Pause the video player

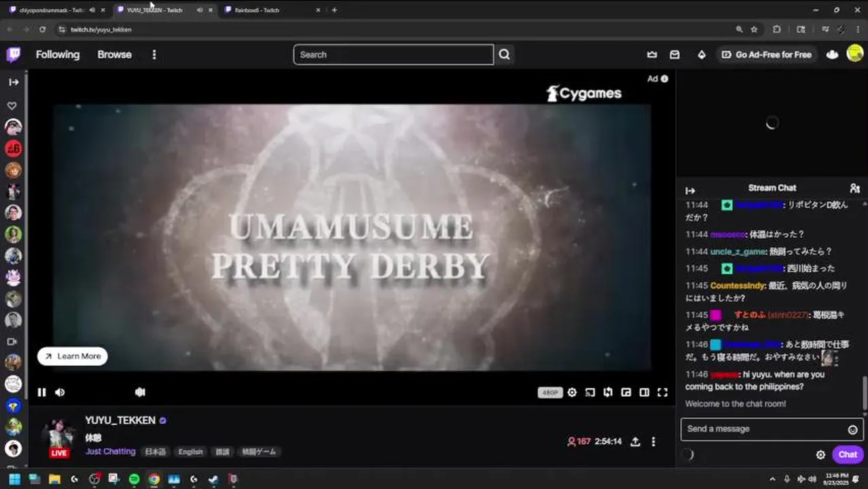41,392
